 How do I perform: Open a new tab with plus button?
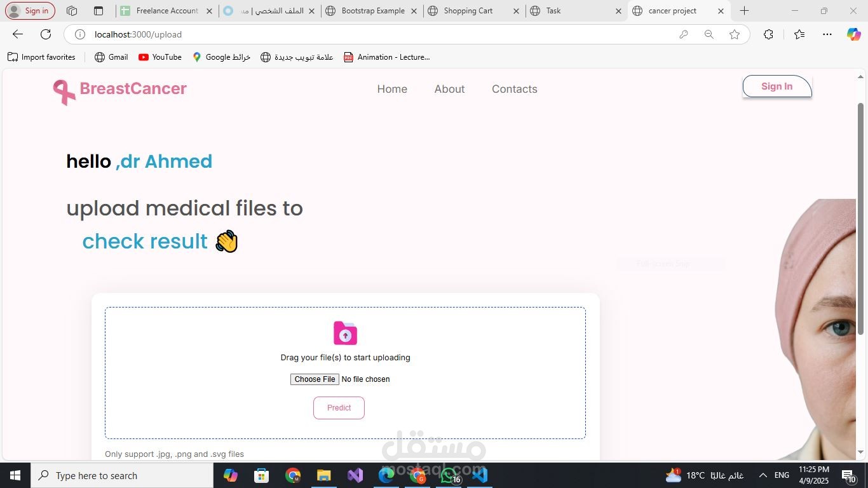[x=744, y=11]
